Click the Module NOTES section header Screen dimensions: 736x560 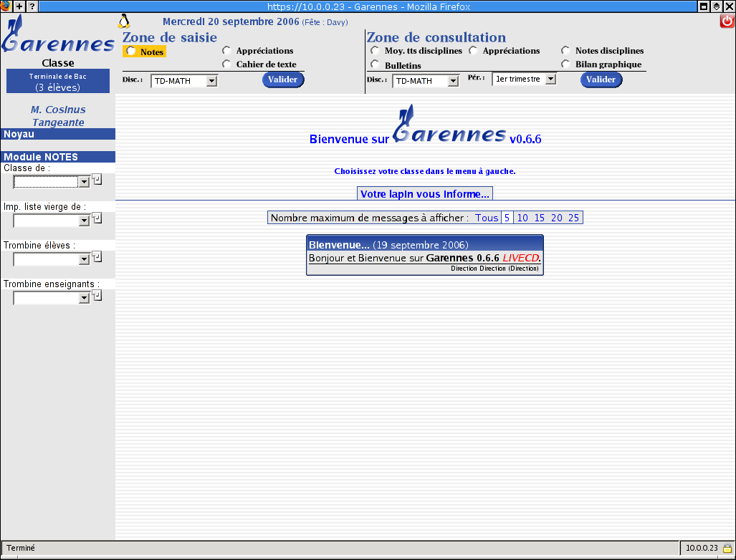click(57, 157)
